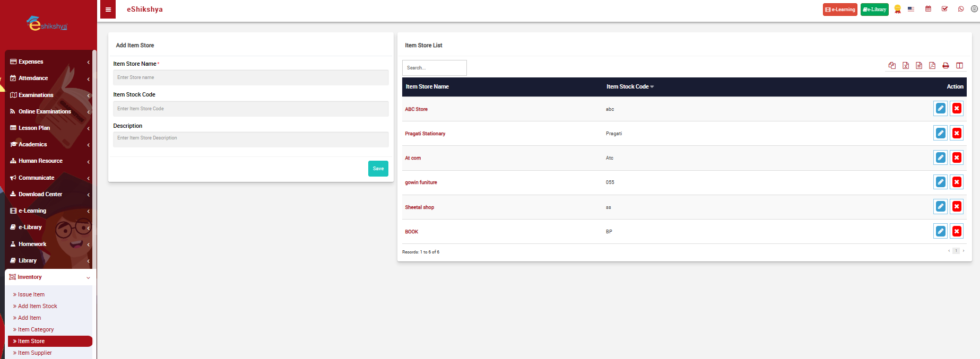Open the task checklist icon in header
This screenshot has width=980, height=359.
point(944,9)
